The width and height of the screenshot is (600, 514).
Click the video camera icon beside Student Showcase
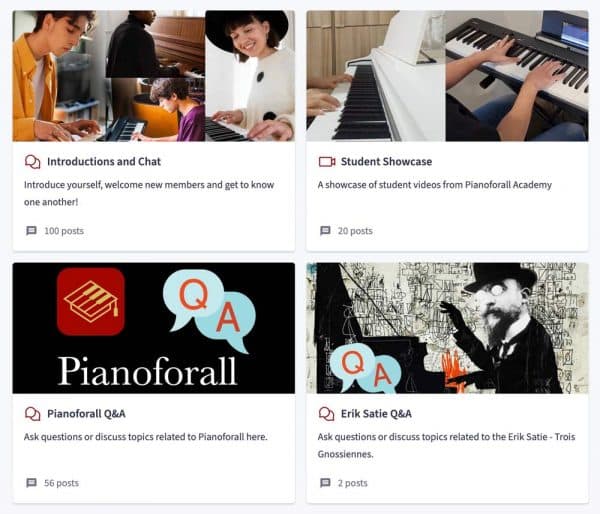(327, 162)
